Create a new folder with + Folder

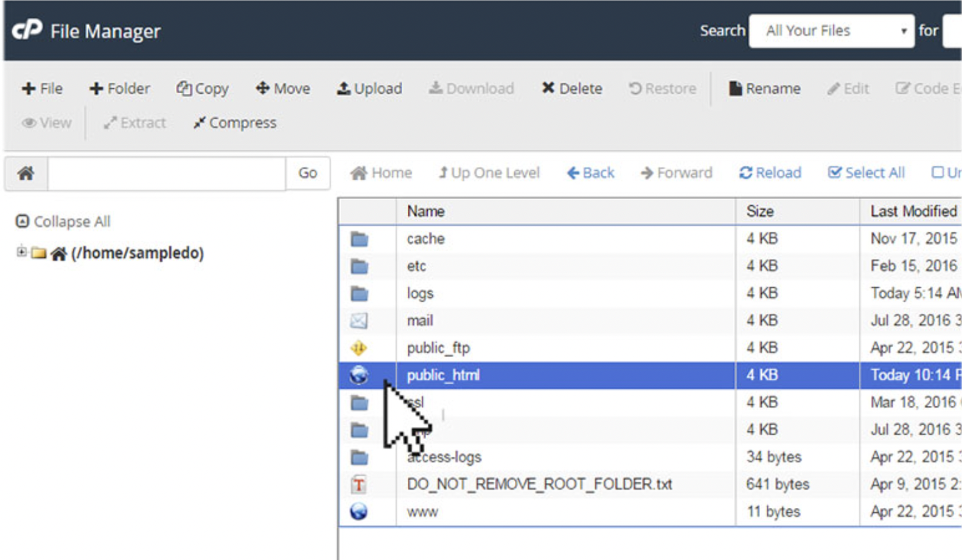[x=120, y=89]
